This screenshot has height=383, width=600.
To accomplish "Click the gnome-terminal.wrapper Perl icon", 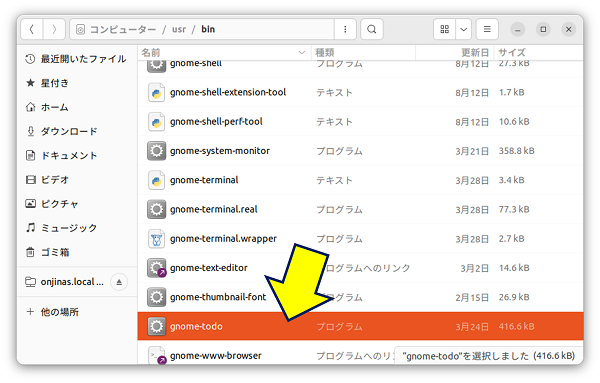I will tap(156, 239).
